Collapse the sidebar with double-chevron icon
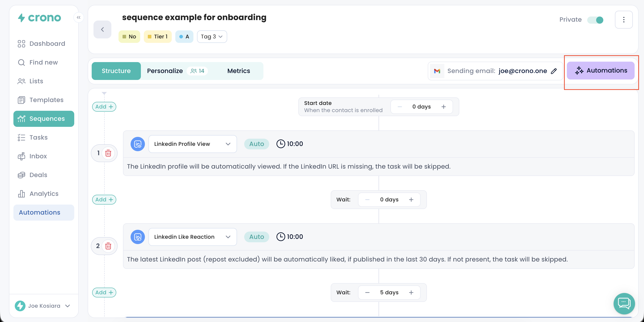644x322 pixels. click(x=78, y=17)
